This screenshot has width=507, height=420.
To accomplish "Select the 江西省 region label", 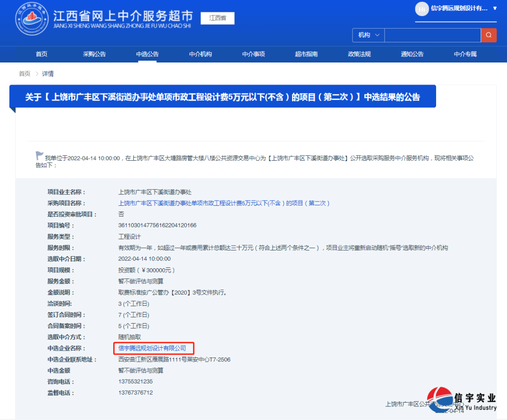I will [217, 18].
